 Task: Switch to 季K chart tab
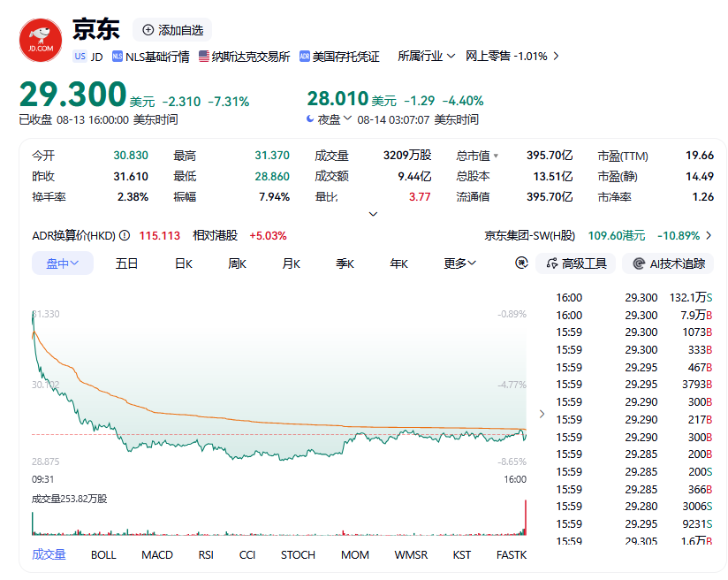[345, 263]
